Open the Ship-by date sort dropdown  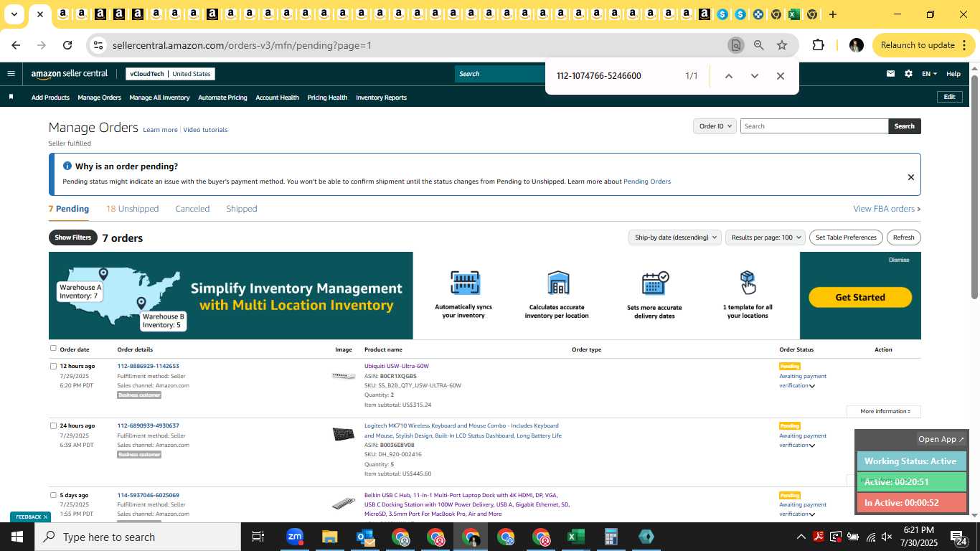coord(674,237)
